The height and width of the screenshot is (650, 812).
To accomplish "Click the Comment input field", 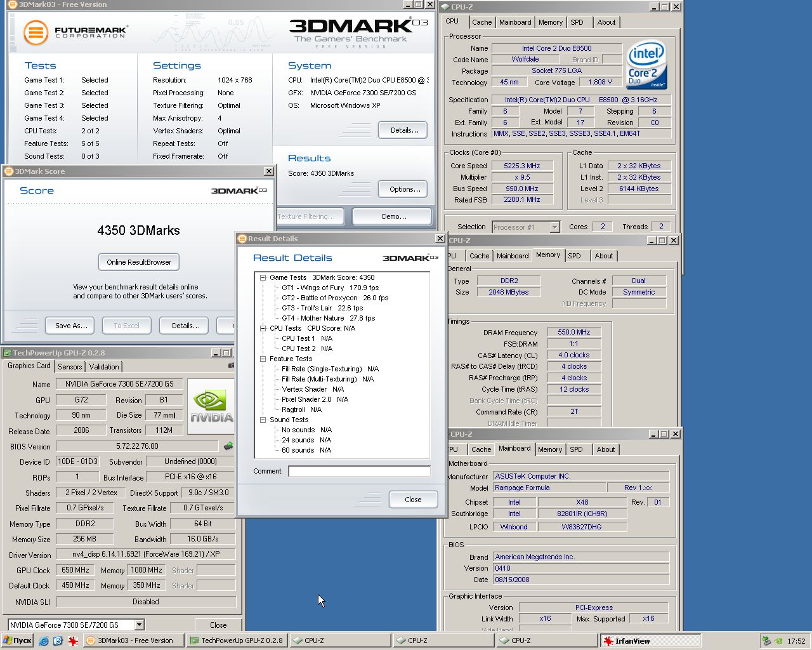I will point(359,471).
